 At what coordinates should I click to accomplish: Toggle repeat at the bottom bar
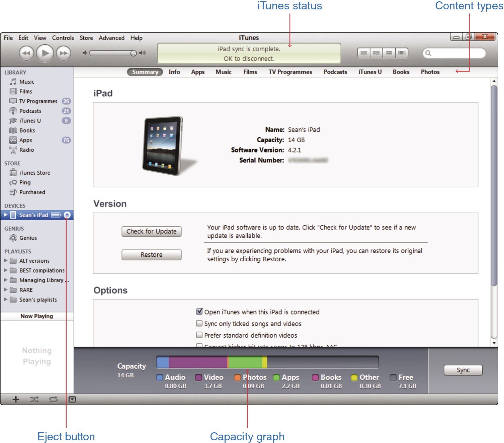click(53, 399)
